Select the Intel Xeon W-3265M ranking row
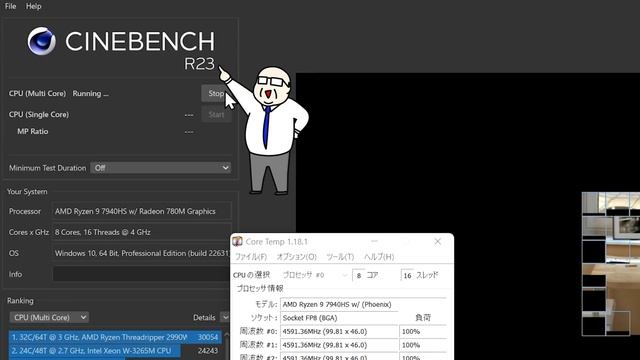Screen dimensions: 640x360 115,351
